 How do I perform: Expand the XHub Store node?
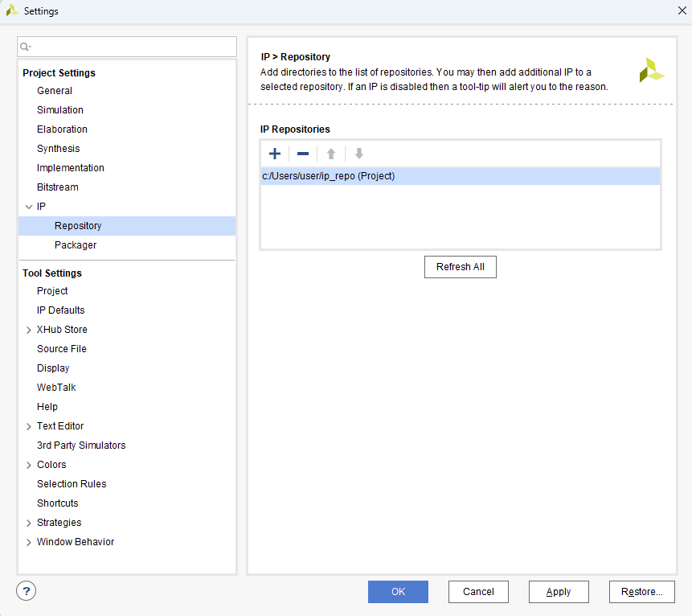[x=29, y=330]
